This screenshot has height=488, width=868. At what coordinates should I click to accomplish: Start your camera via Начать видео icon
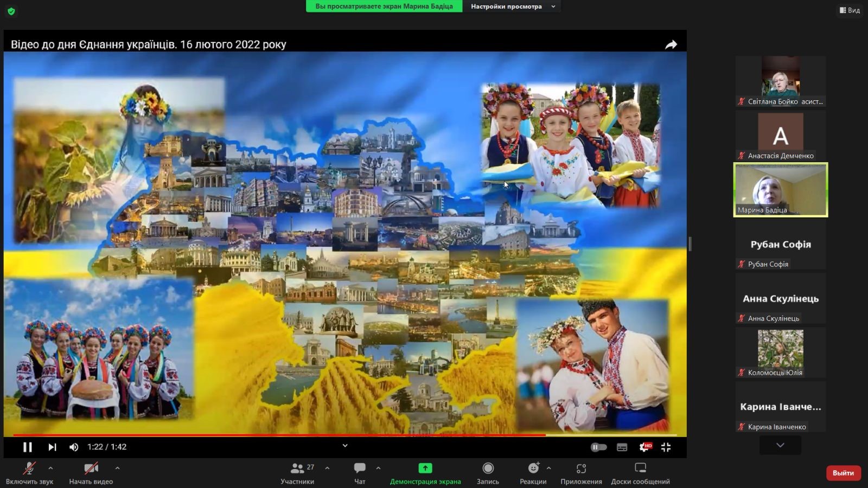(x=90, y=470)
